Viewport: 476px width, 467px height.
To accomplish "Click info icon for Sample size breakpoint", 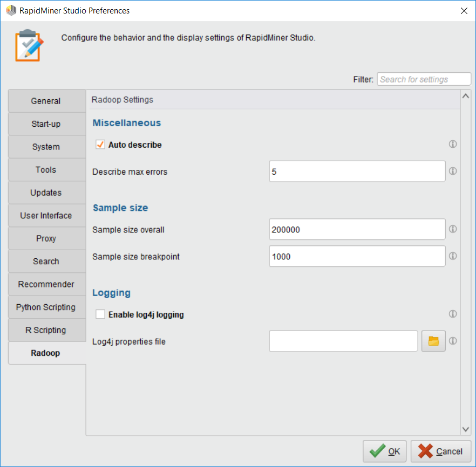I will (x=452, y=256).
